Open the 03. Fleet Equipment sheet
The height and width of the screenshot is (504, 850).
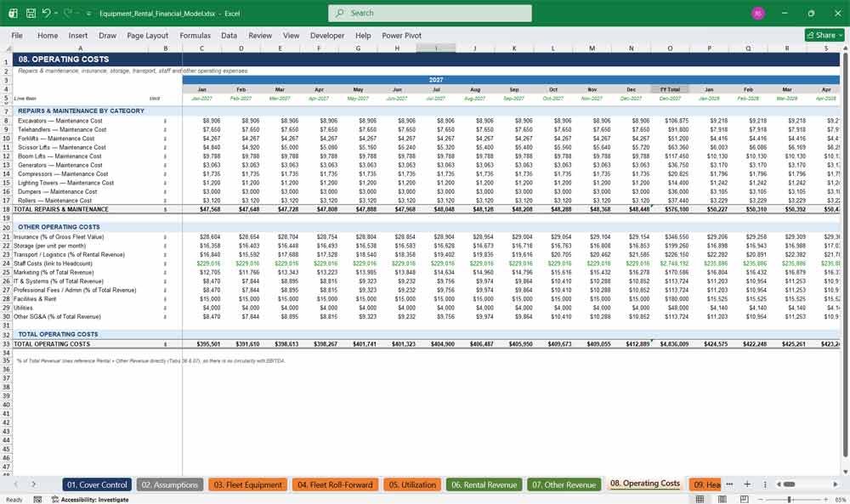(247, 484)
